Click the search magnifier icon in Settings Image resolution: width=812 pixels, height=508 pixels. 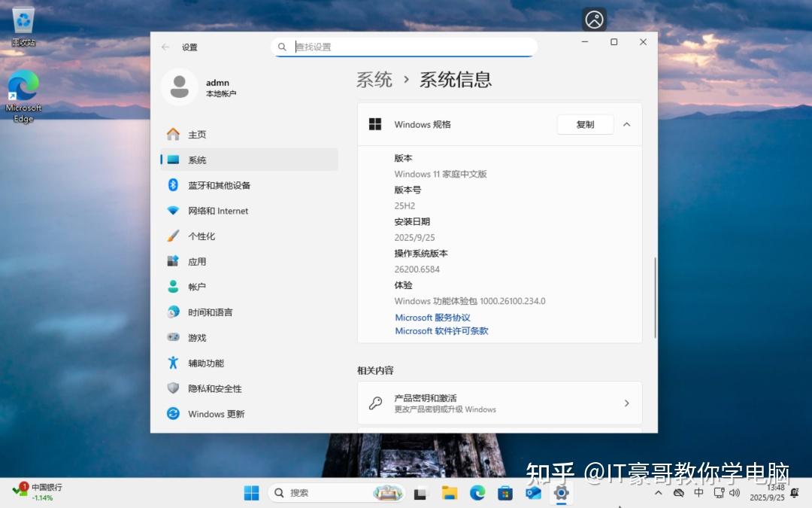coord(282,47)
